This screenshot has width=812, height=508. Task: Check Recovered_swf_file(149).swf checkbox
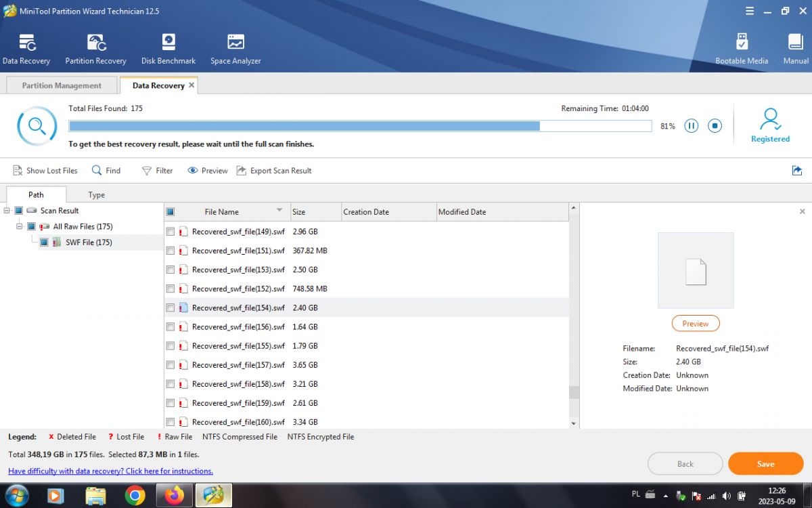(x=171, y=232)
